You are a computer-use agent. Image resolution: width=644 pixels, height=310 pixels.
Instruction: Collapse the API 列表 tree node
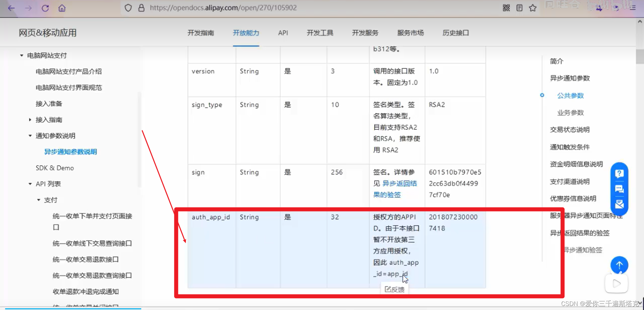[x=30, y=184]
